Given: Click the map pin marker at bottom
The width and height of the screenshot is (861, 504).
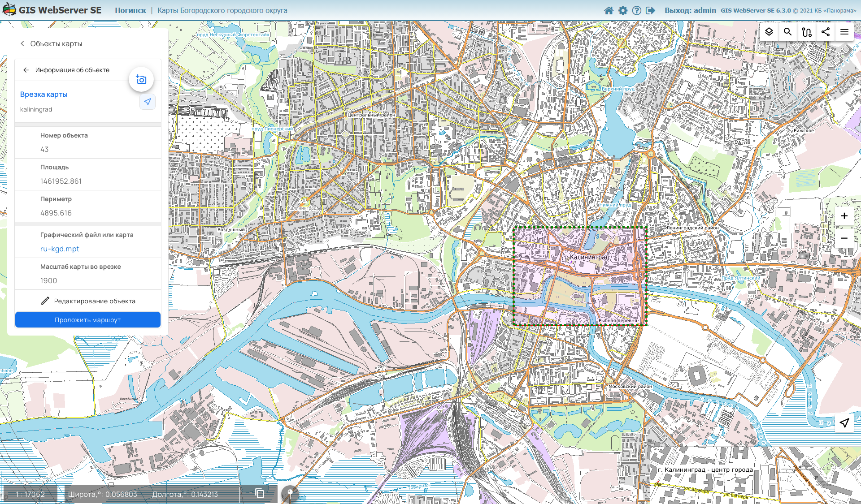Looking at the screenshot, I should [x=290, y=493].
